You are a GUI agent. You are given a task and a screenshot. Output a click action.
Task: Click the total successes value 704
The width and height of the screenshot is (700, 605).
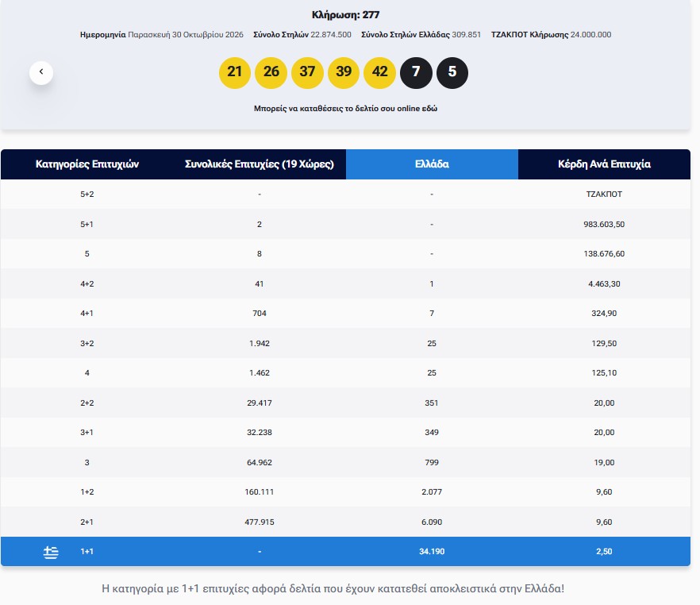pos(260,314)
